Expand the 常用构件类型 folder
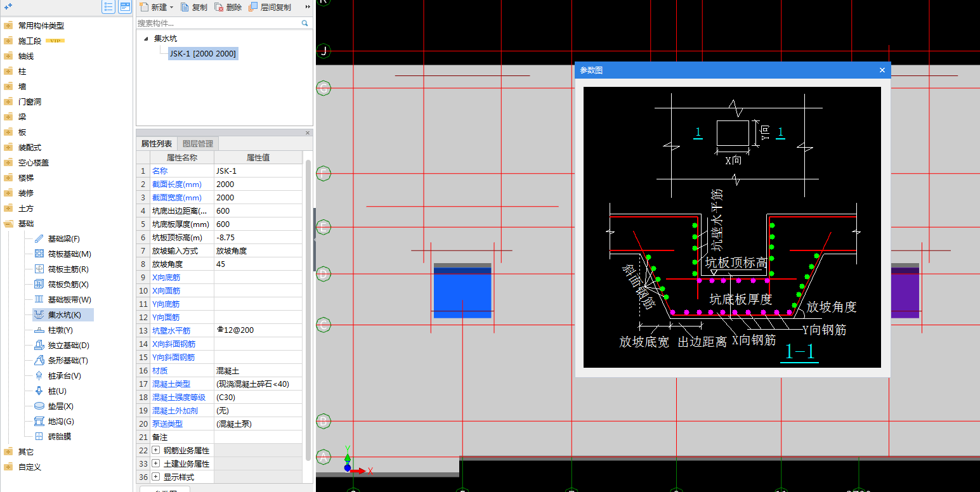This screenshot has width=980, height=492. click(8, 25)
